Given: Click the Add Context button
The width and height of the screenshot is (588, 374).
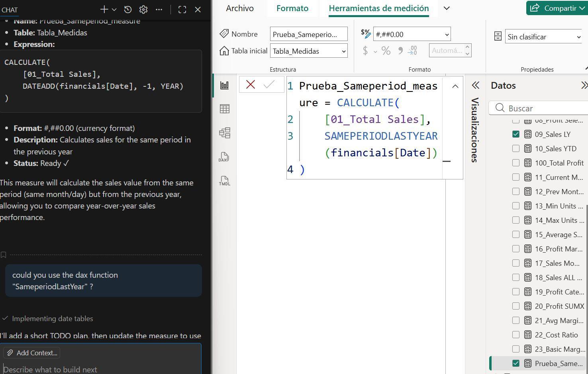Looking at the screenshot, I should coord(32,353).
